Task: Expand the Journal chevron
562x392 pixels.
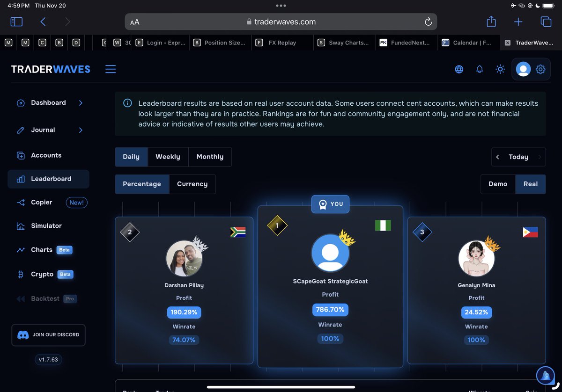Action: (x=81, y=130)
